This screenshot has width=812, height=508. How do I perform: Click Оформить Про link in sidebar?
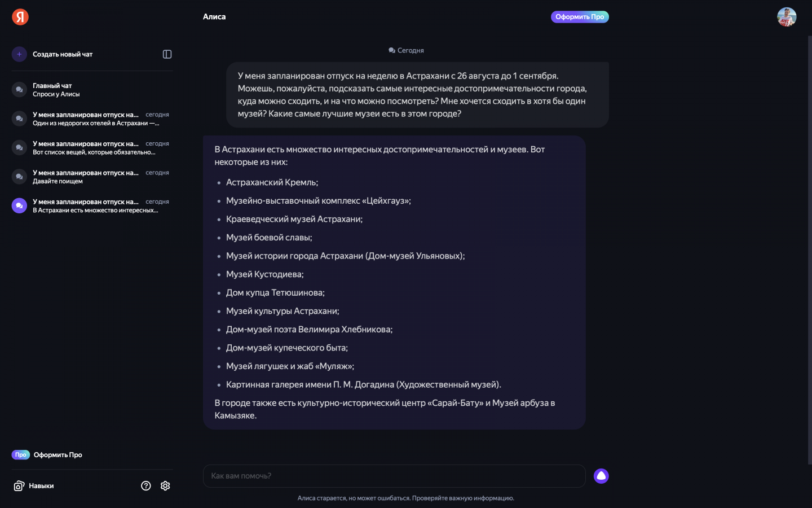point(58,455)
